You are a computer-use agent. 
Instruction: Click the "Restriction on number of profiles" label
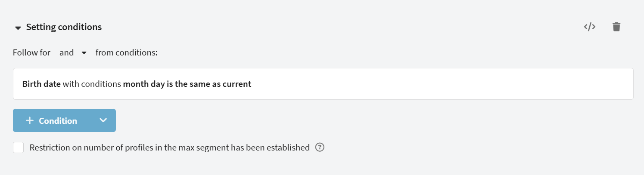tap(129, 147)
